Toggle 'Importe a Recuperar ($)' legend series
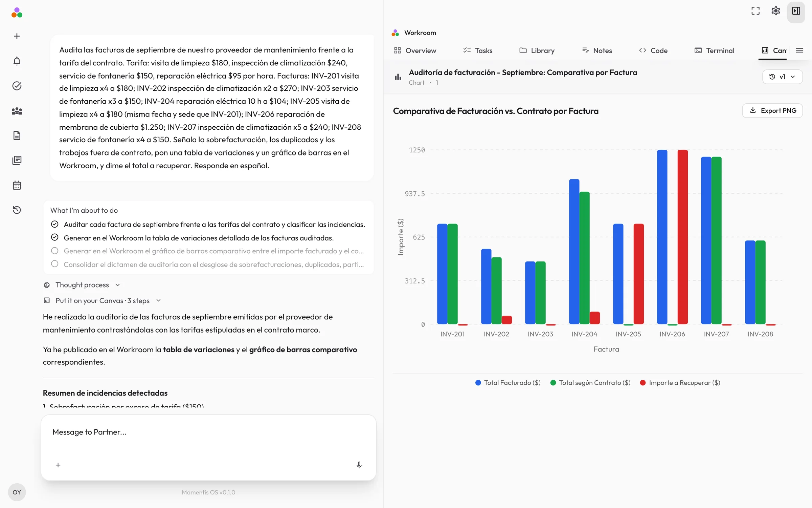 pos(680,383)
